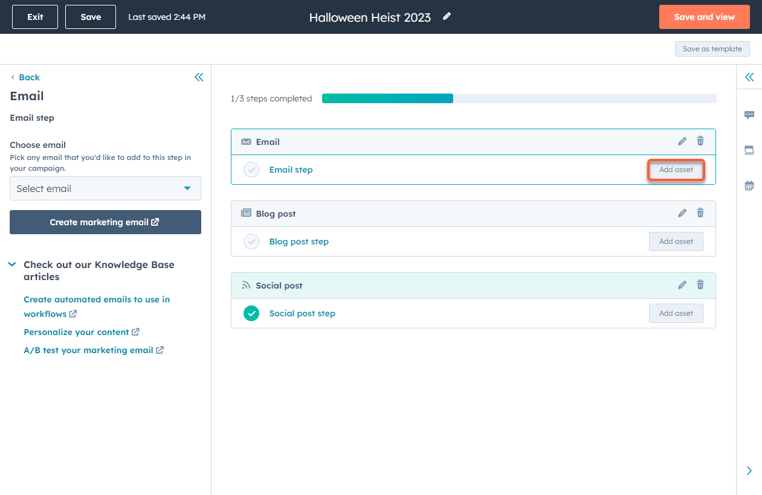The width and height of the screenshot is (762, 495).
Task: Mark Email step as complete
Action: pyautogui.click(x=252, y=170)
